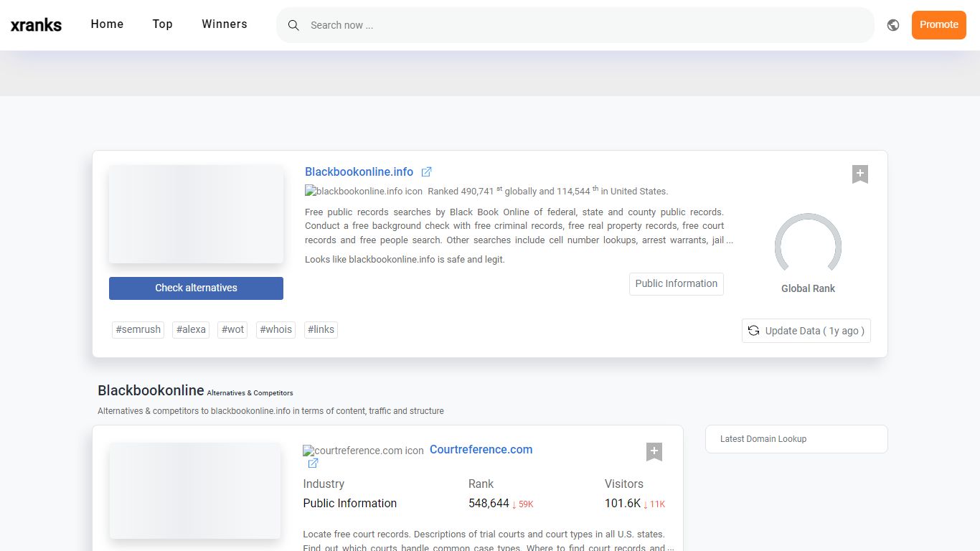Click the orange Promote button
The width and height of the screenshot is (980, 551).
(x=938, y=25)
